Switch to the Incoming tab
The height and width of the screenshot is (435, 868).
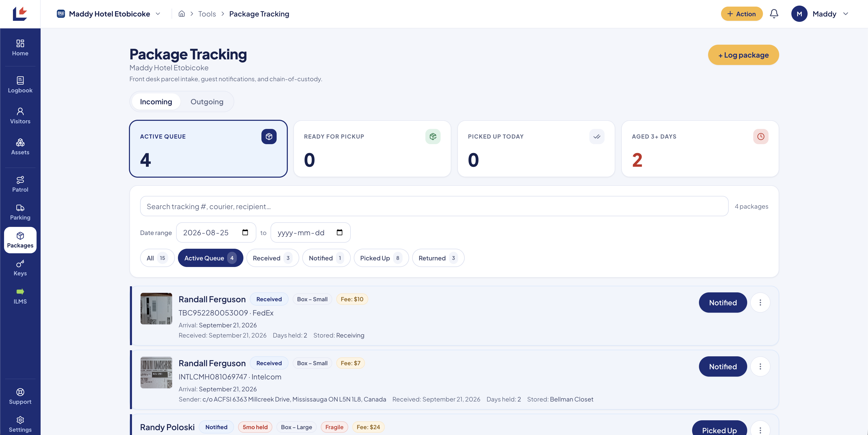[156, 102]
